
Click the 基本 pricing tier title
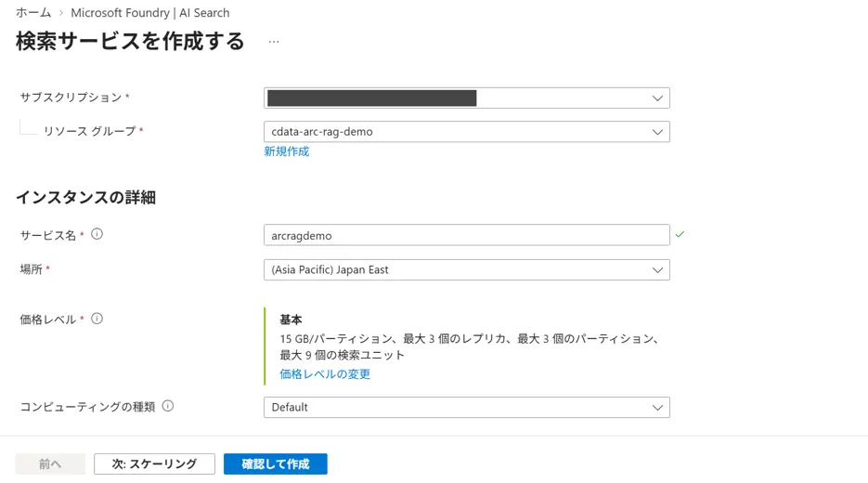pyautogui.click(x=291, y=320)
